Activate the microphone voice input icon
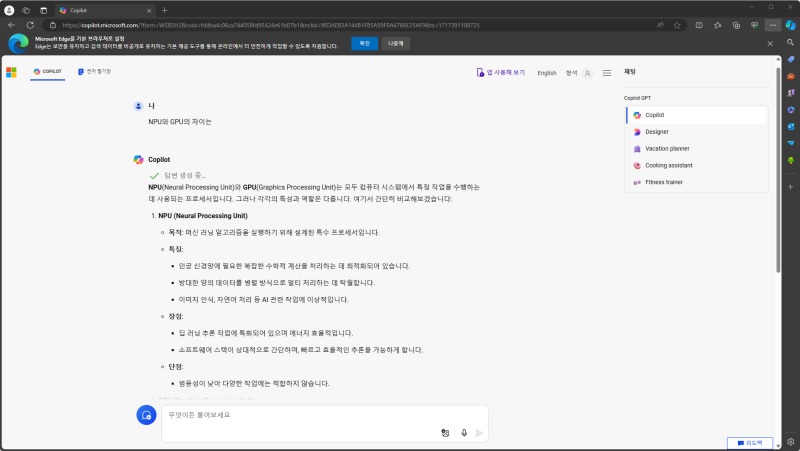 point(464,433)
